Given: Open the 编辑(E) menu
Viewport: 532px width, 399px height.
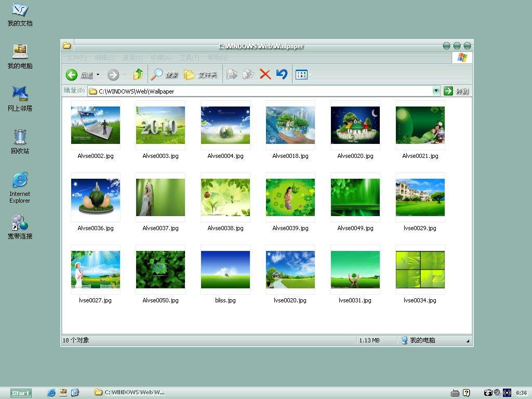Looking at the screenshot, I should tap(105, 58).
